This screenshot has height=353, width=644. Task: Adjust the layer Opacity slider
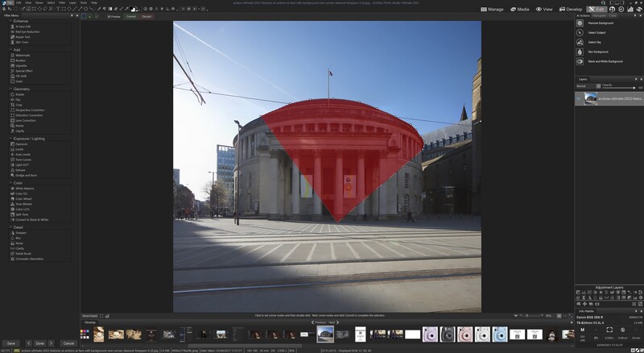tap(618, 88)
